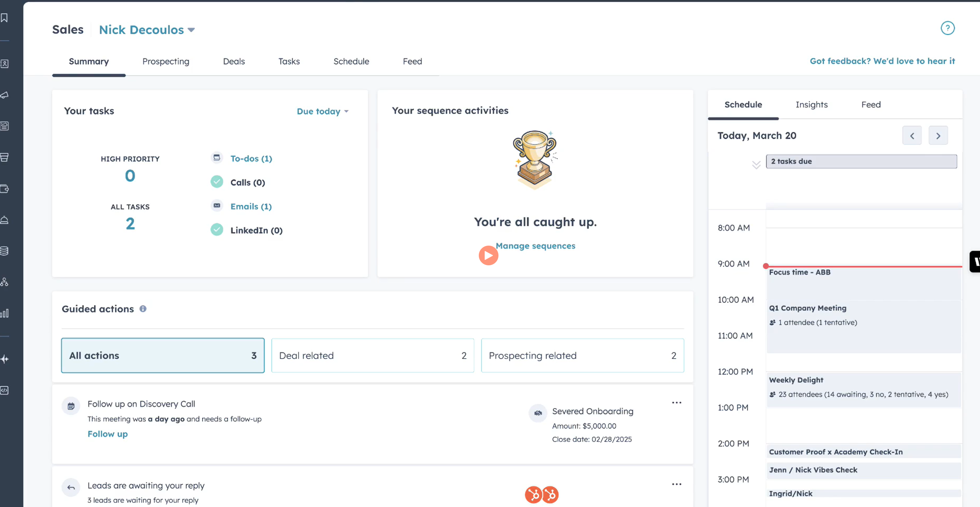980x507 pixels.
Task: Click the 'Follow up on Discovery Call' title
Action: point(141,404)
